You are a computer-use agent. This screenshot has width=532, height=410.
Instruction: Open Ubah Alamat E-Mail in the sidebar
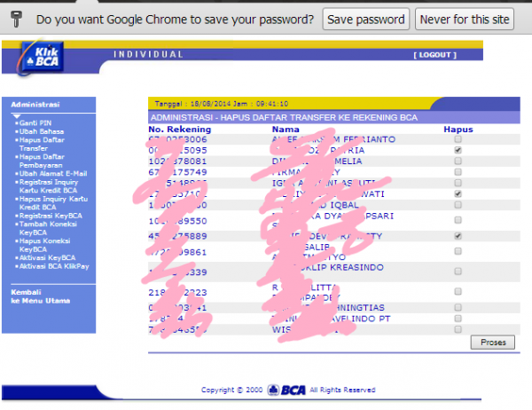click(x=48, y=173)
